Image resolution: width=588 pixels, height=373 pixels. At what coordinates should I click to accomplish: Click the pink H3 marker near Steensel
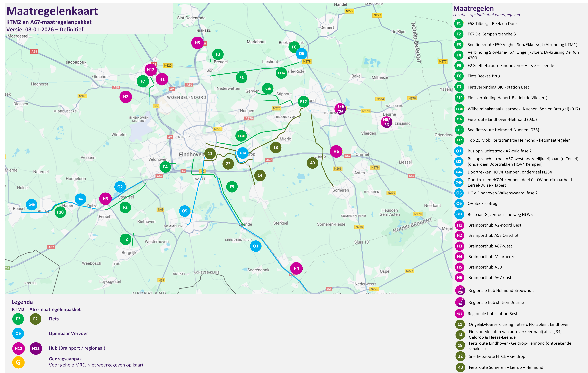pos(105,199)
